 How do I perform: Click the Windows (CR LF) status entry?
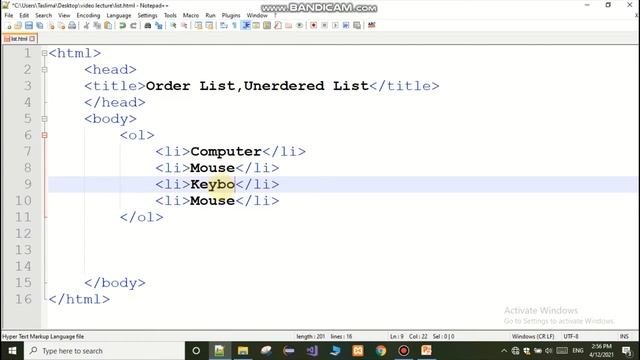[533, 337]
